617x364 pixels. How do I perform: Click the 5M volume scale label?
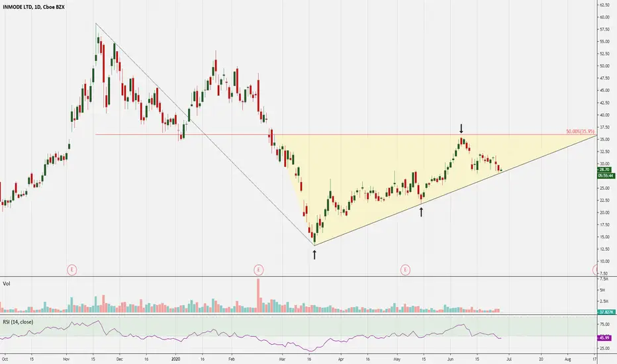pyautogui.click(x=602, y=290)
